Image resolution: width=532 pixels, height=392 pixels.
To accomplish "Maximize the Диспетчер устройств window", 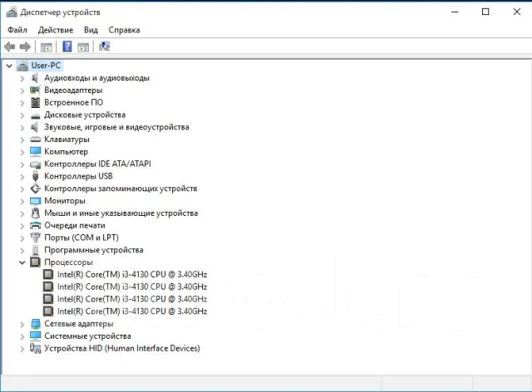I will click(485, 12).
